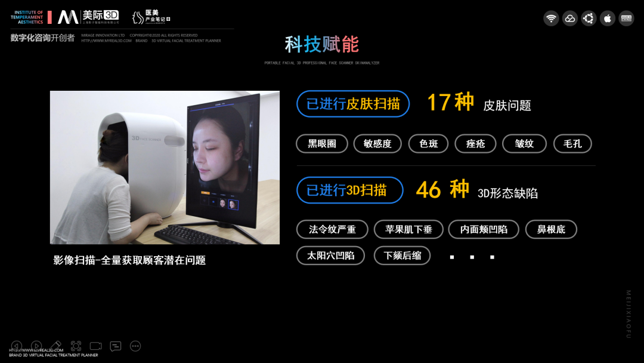The image size is (644, 363).
Task: Select the cloud sync icon
Action: tap(569, 18)
